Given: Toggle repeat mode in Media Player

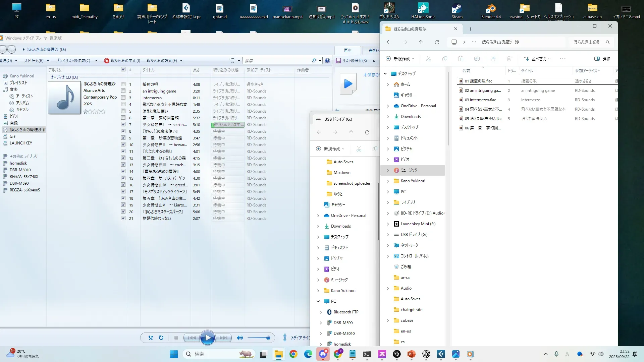Looking at the screenshot, I should pos(161,338).
